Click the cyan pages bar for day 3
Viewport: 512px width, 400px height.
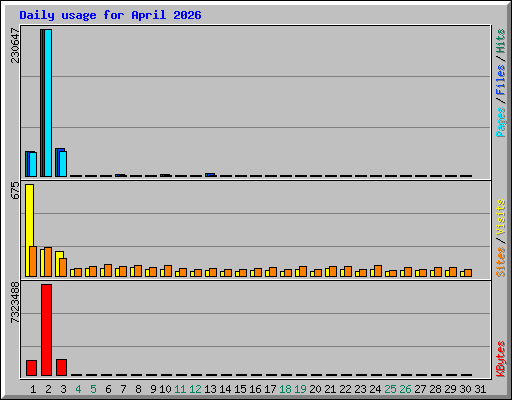pos(63,164)
